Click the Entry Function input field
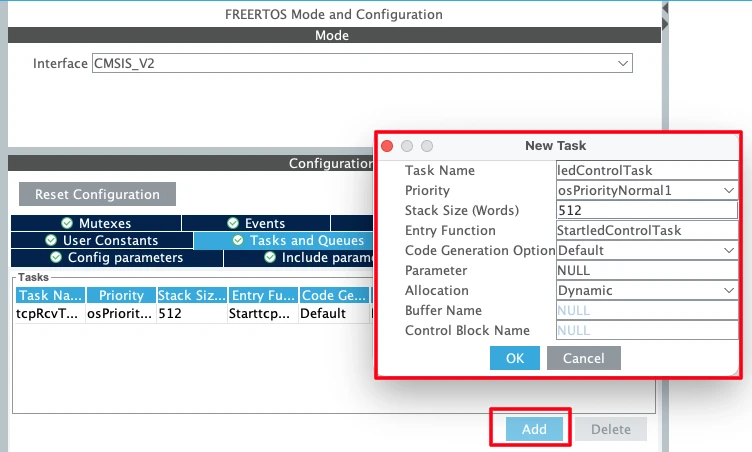 [647, 230]
